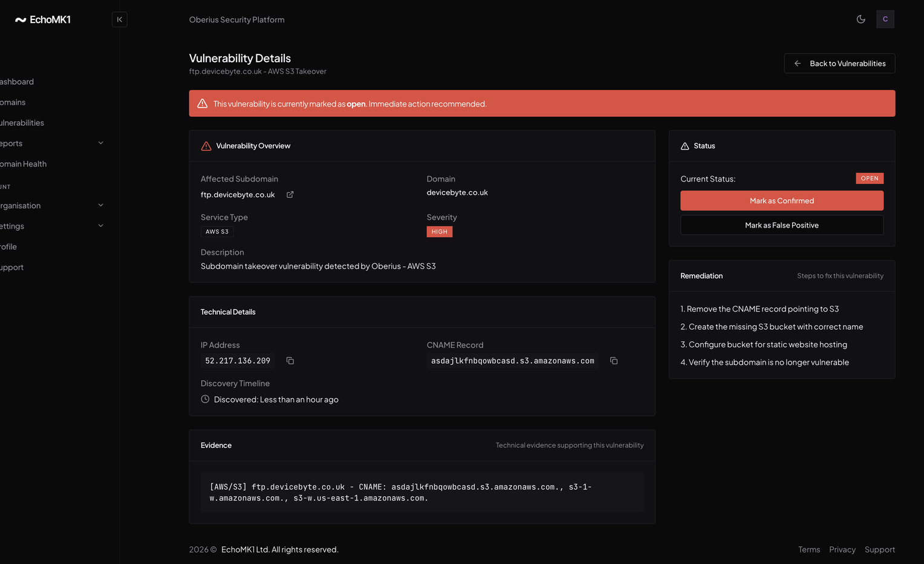Viewport: 924px width, 564px height.
Task: Open the Privacy footer link
Action: [x=842, y=549]
